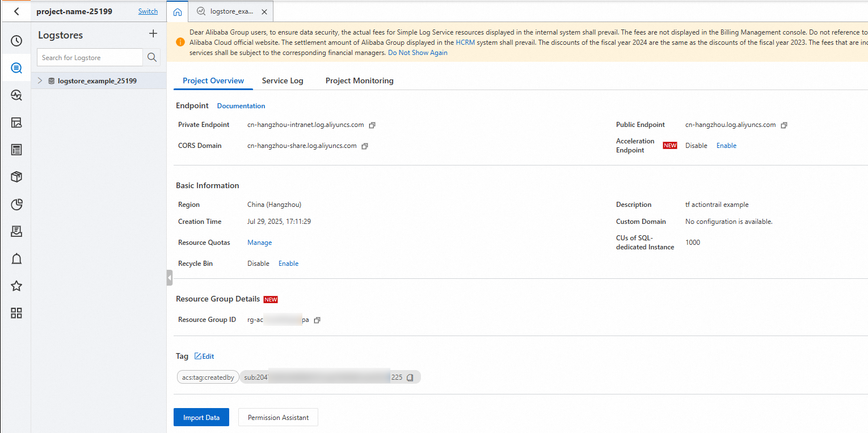Image resolution: width=868 pixels, height=433 pixels.
Task: Click the back arrow icon beside project name
Action: 16,11
